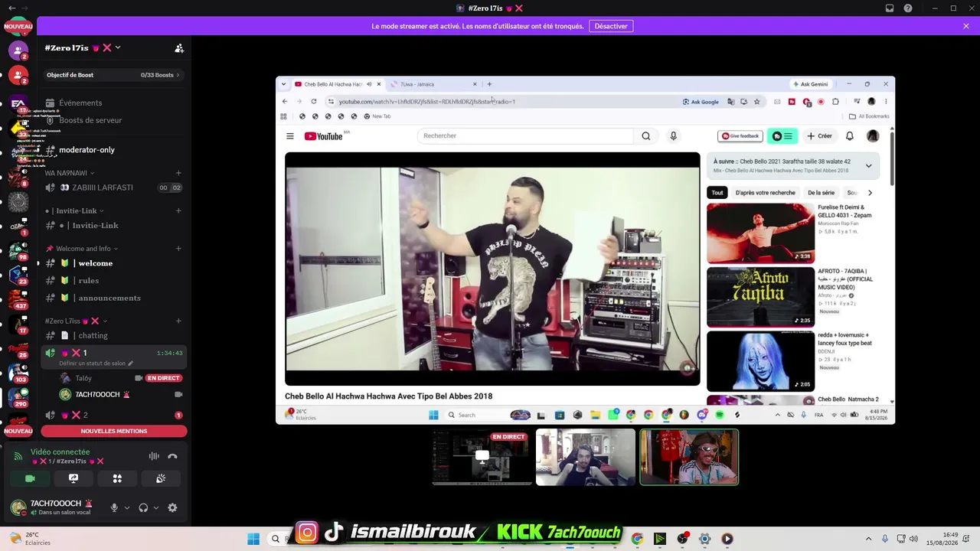Open the YouTube hamburger guide menu

click(x=290, y=136)
